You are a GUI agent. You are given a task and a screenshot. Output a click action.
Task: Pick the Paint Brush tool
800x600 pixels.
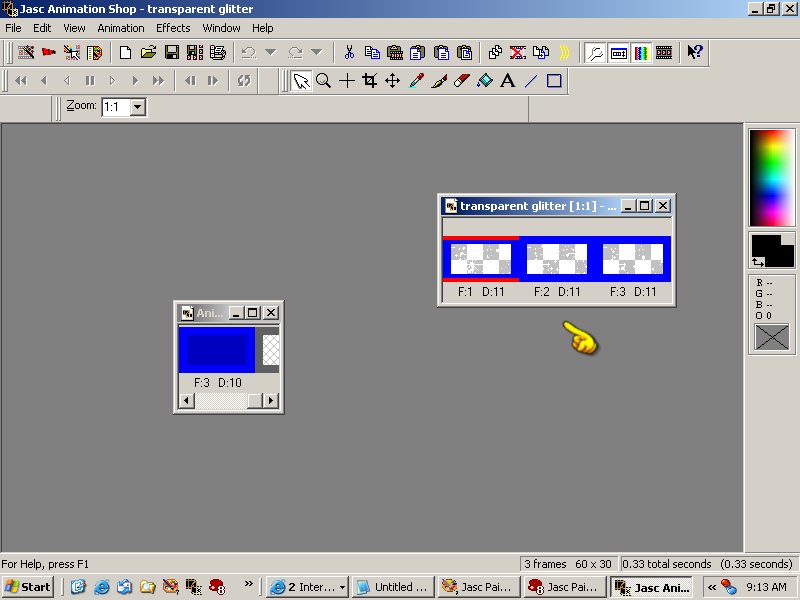tap(439, 81)
